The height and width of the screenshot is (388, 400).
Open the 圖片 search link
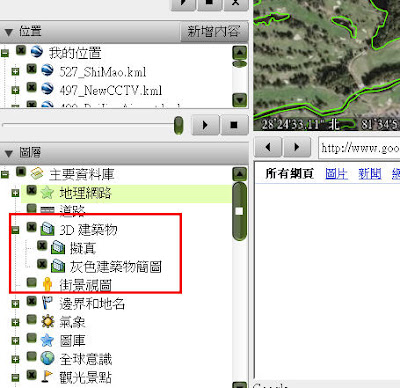click(336, 174)
